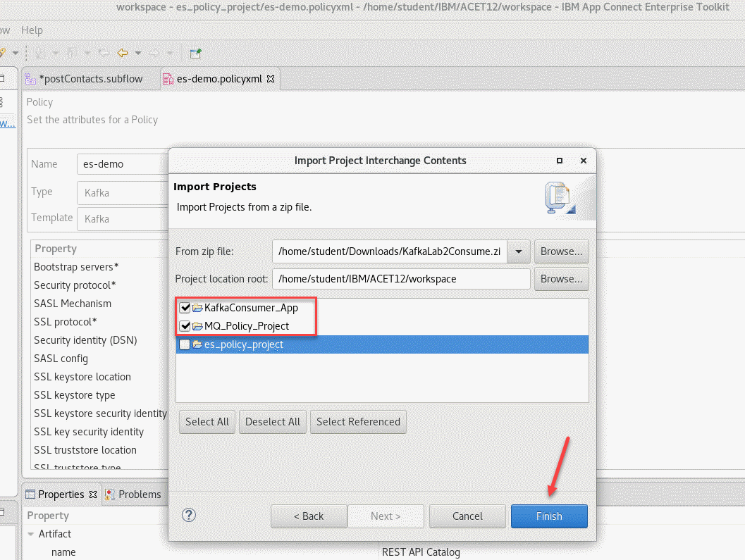
Task: Maximize the Import Project Interchange dialog
Action: pos(560,161)
